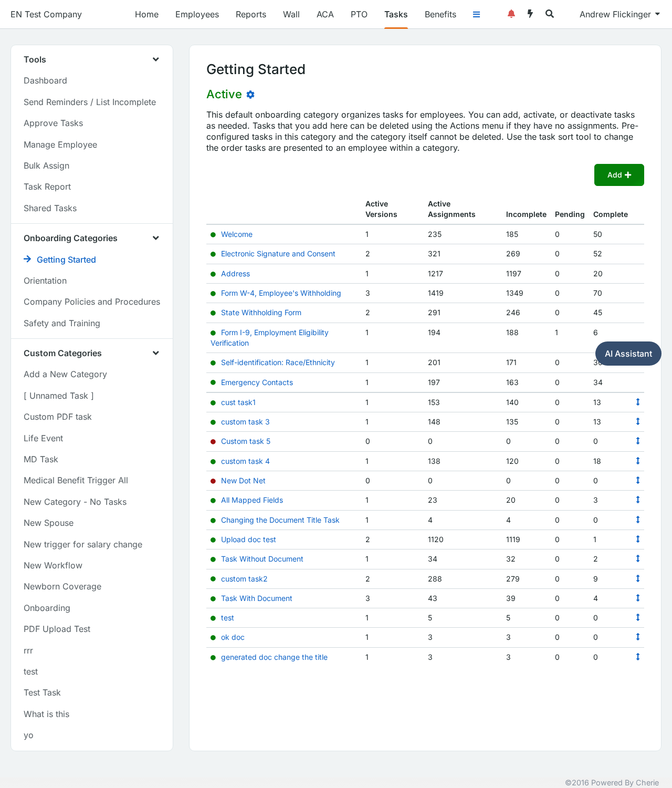Open Manage Employee in sidebar
Image resolution: width=672 pixels, height=788 pixels.
[x=60, y=144]
